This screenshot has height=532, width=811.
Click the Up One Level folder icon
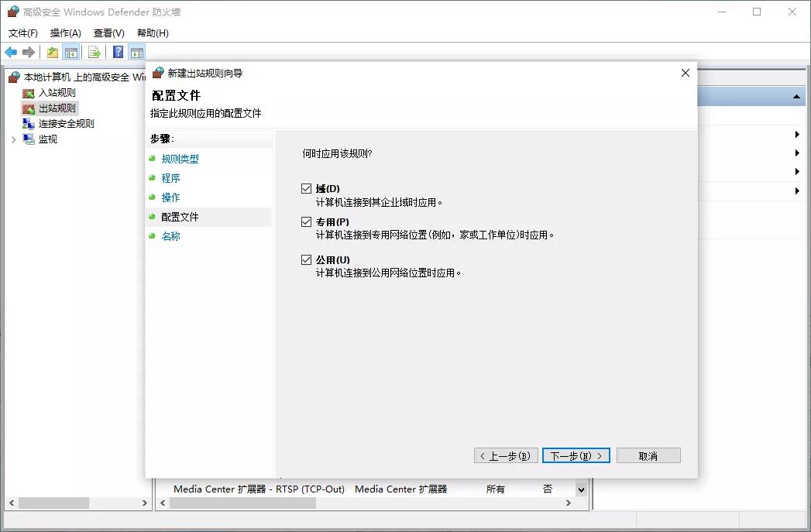point(51,52)
